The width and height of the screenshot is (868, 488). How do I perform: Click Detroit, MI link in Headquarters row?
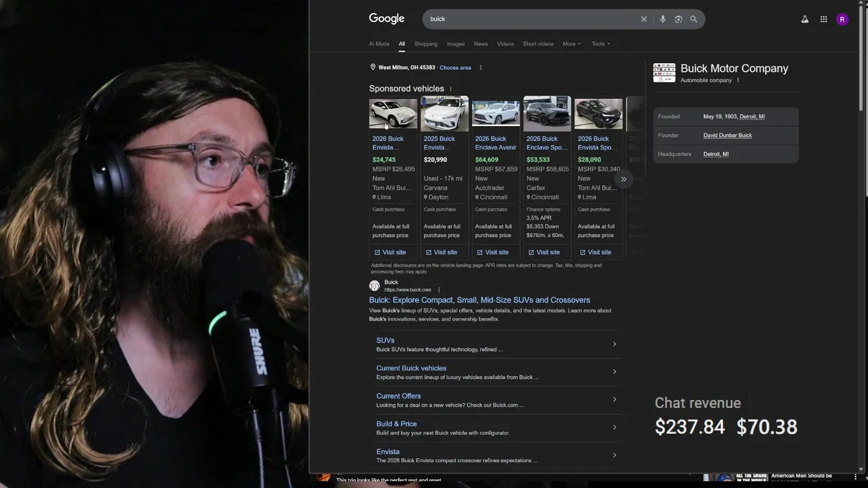click(x=716, y=154)
